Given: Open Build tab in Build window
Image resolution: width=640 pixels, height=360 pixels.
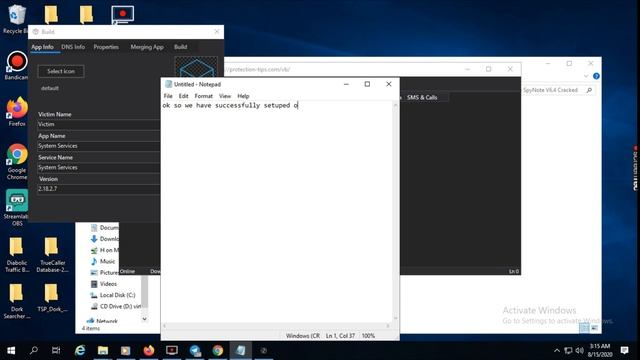Looking at the screenshot, I should click(x=180, y=47).
